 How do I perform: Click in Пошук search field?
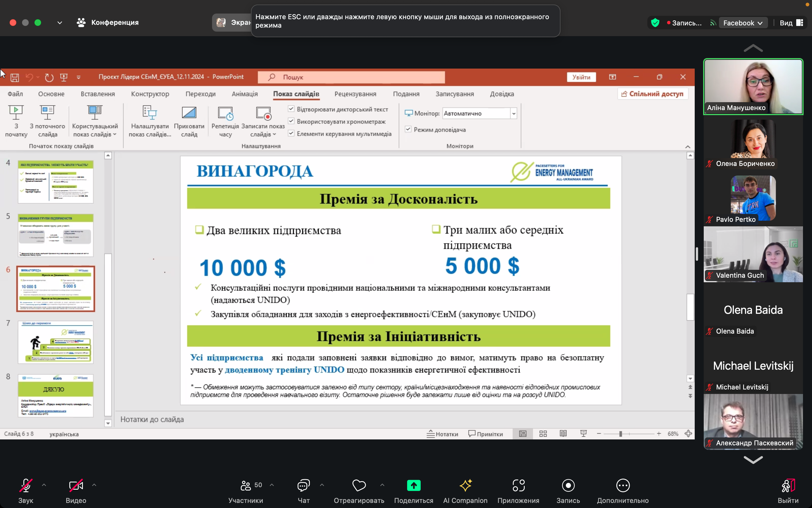coord(351,77)
